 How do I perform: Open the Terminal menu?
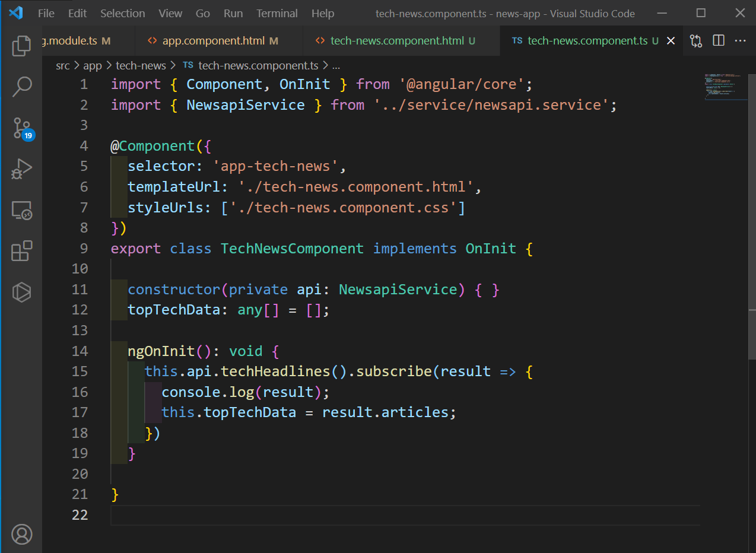(277, 13)
